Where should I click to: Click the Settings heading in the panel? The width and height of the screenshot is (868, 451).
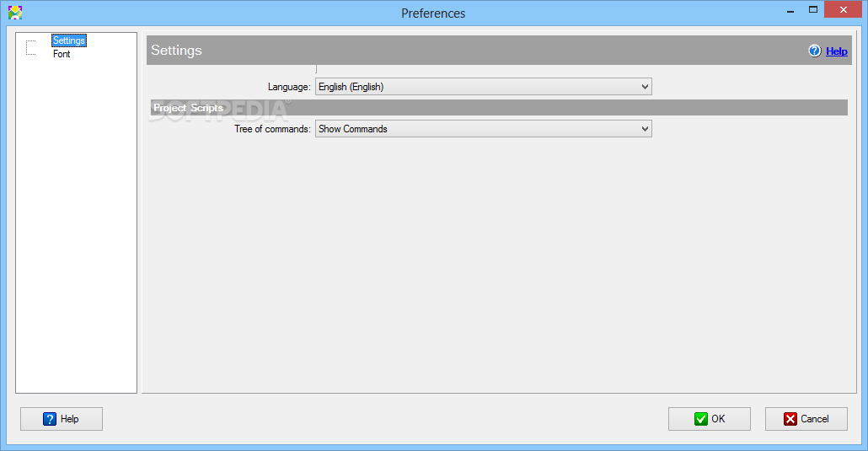pyautogui.click(x=177, y=51)
